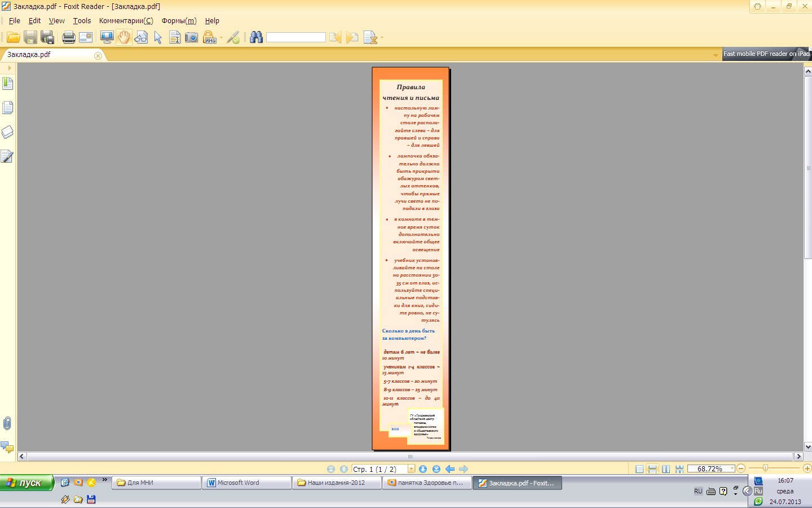Open the Tools menu
812x508 pixels.
pyautogui.click(x=82, y=21)
